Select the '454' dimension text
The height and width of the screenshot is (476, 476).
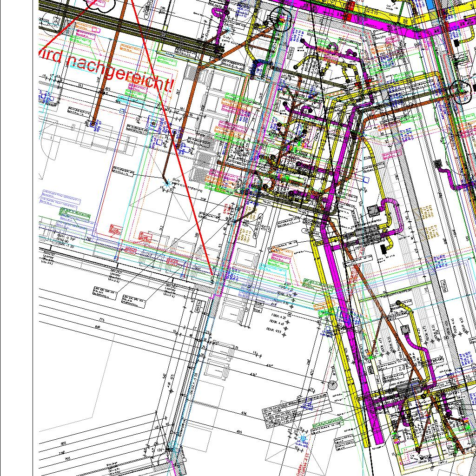pyautogui.click(x=245, y=413)
